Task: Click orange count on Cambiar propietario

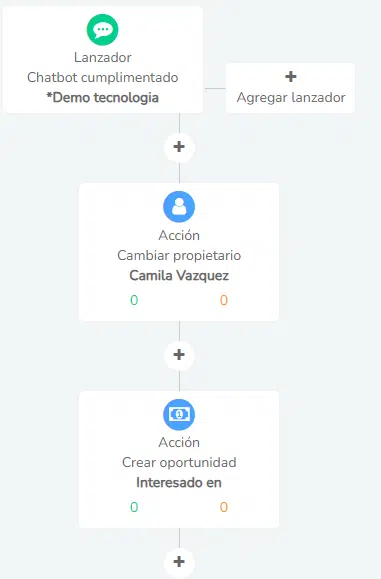Action: [224, 300]
